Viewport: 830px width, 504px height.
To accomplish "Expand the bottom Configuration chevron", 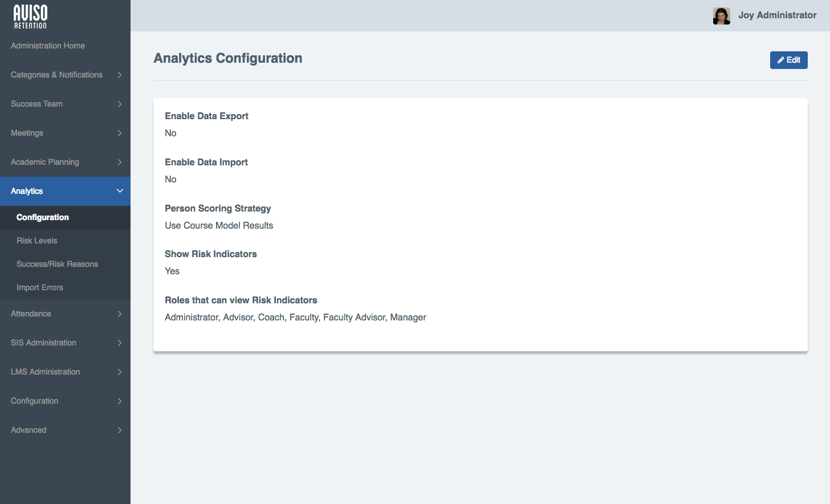I will tap(120, 401).
